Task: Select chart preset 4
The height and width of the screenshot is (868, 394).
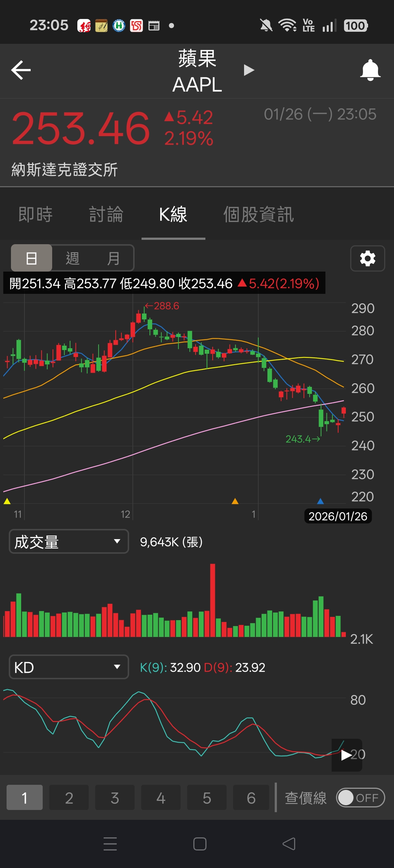Action: click(x=161, y=798)
